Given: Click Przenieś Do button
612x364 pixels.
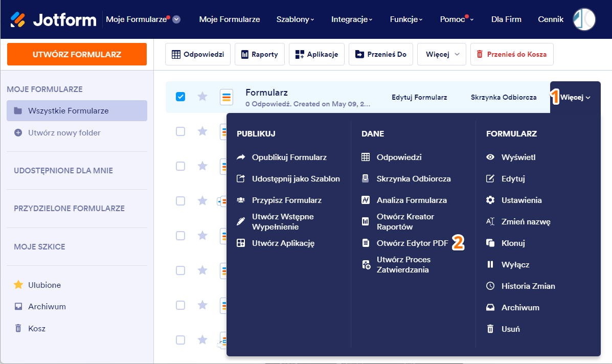Looking at the screenshot, I should click(381, 54).
